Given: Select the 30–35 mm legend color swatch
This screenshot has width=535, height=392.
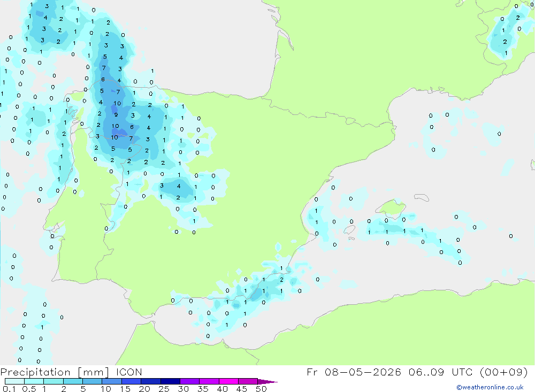Looking at the screenshot, I should 190,381.
